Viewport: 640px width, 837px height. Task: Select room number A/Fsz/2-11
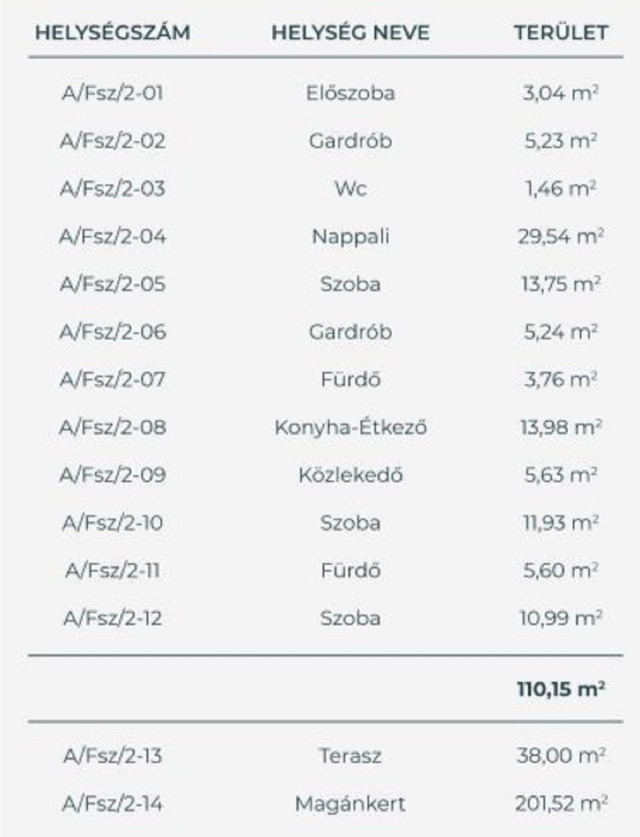[x=112, y=570]
